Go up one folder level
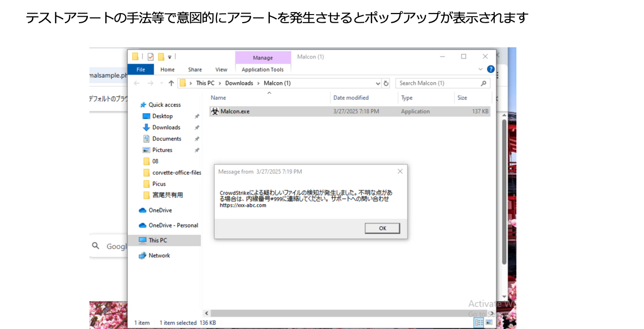 point(171,83)
